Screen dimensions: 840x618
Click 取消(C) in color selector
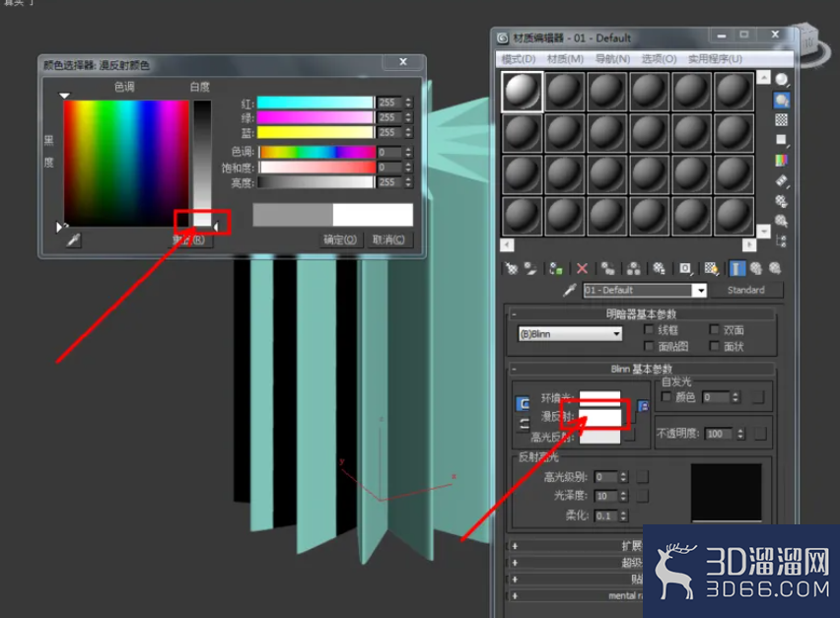coord(388,240)
